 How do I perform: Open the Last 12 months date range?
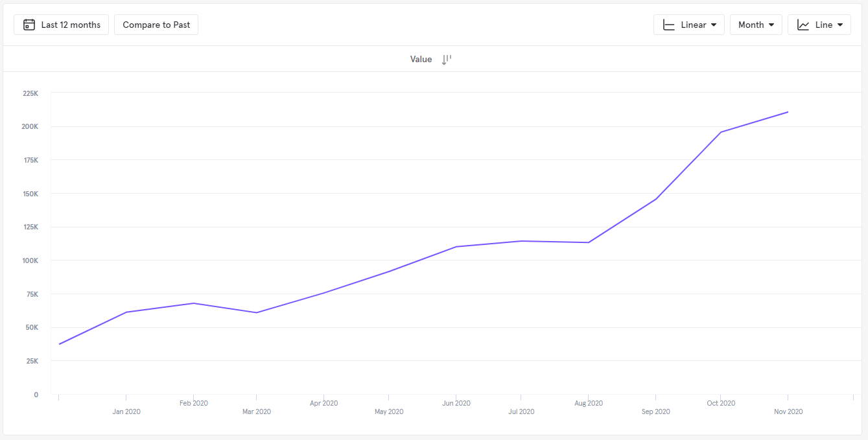point(70,25)
